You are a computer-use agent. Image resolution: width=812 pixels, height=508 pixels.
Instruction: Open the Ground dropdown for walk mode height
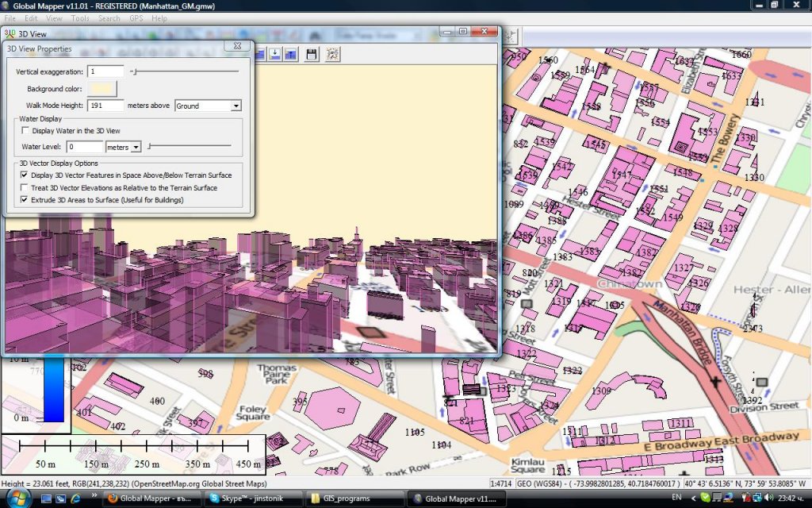click(236, 106)
